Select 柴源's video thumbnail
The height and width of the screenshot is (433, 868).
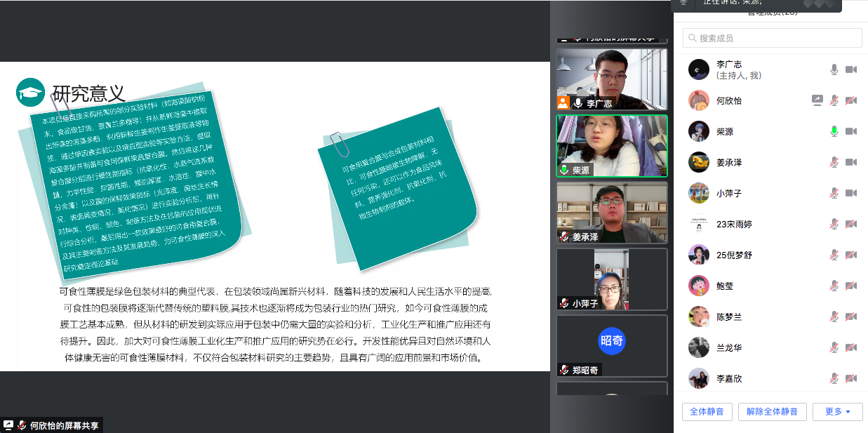click(x=611, y=145)
